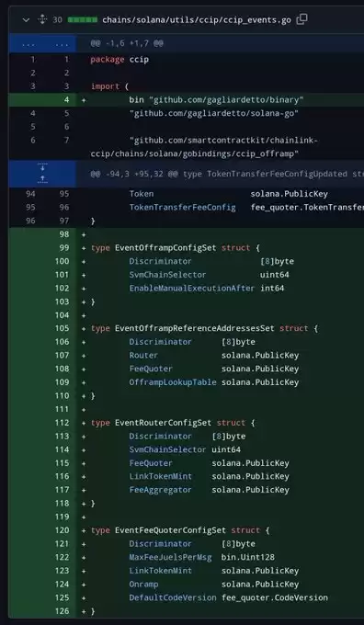Click the gagliardetto/solana-go import string
The image size is (364, 625).
pos(213,114)
